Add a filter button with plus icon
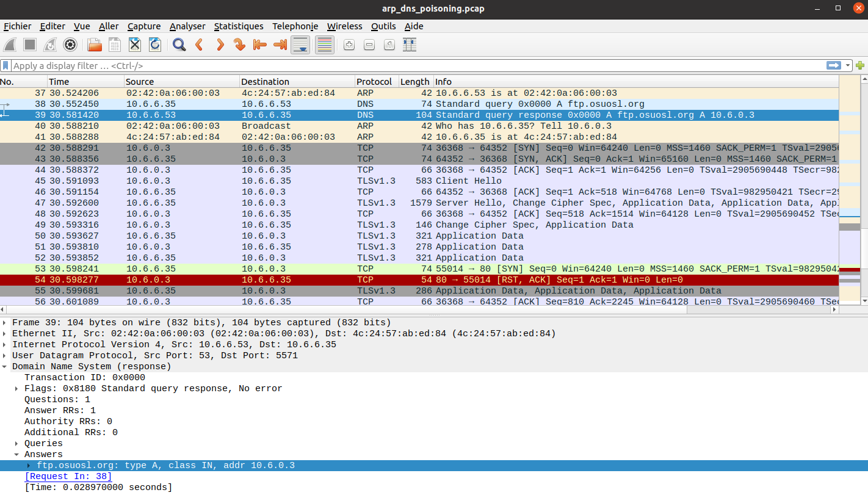 point(860,65)
